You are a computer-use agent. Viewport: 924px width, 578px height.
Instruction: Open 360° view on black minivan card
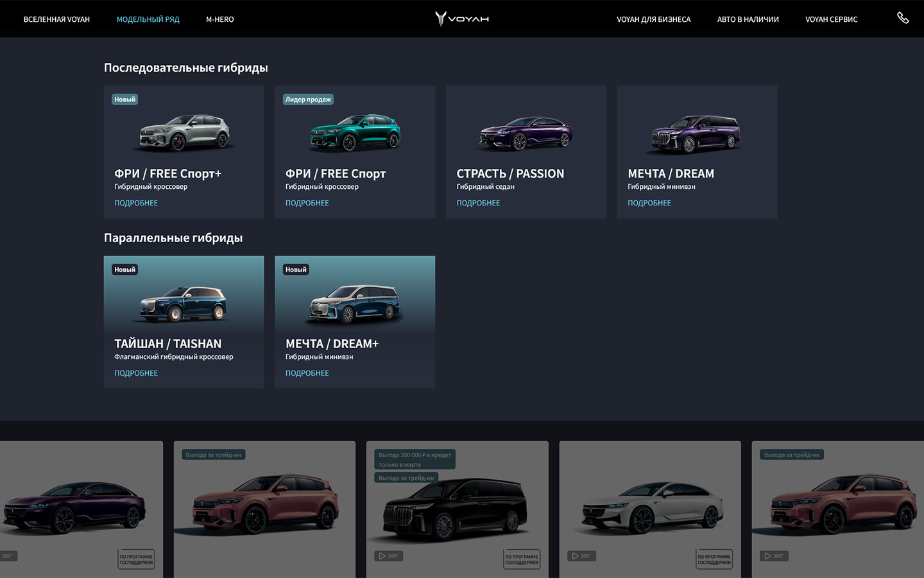click(x=389, y=556)
